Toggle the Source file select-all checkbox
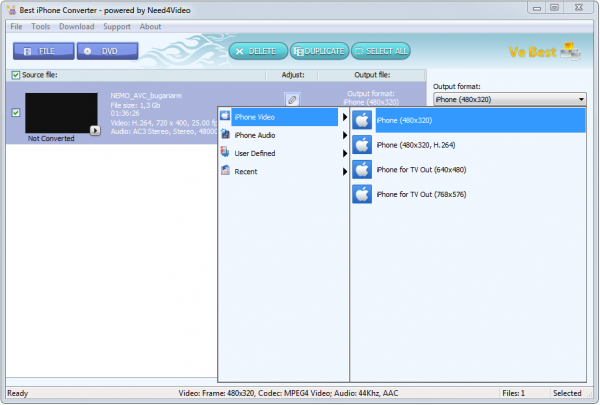 coord(16,75)
